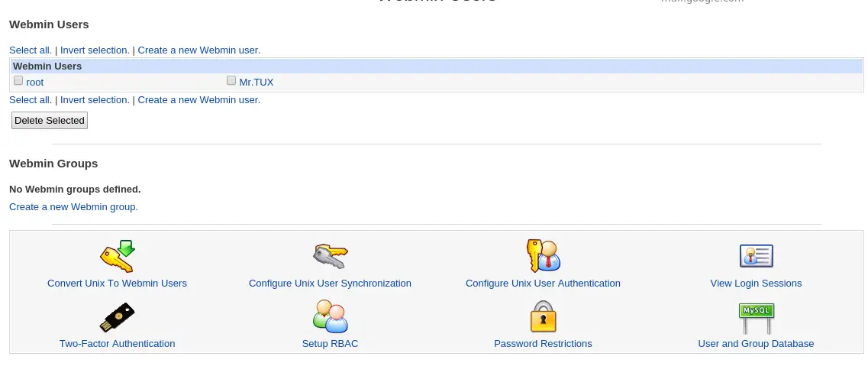Click the No Webmin groups defined message
This screenshot has width=868, height=389.
76,189
